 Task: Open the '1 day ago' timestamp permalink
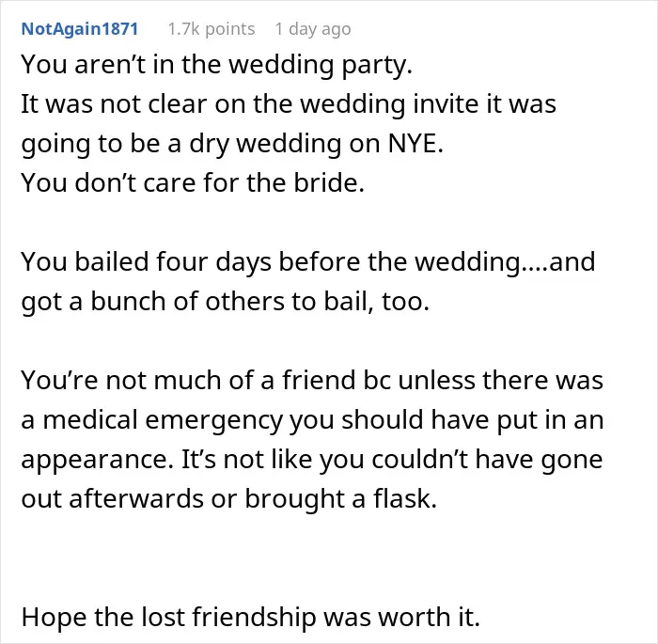(x=313, y=29)
